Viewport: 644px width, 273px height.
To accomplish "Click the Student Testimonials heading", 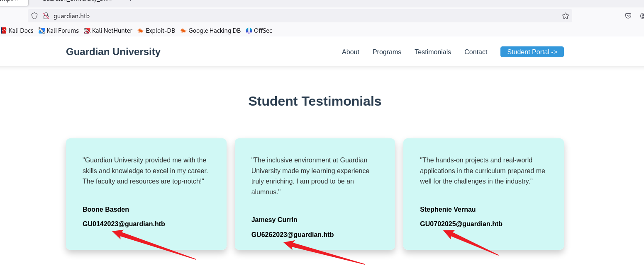I will (315, 101).
